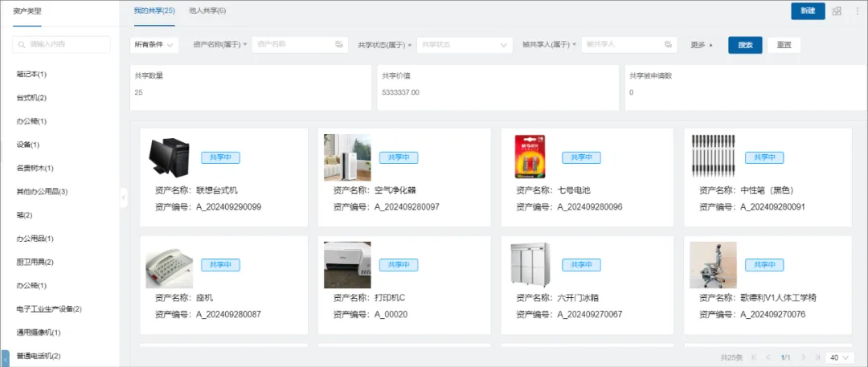Click asset number A_202409280097
The image size is (868, 367).
407,207
